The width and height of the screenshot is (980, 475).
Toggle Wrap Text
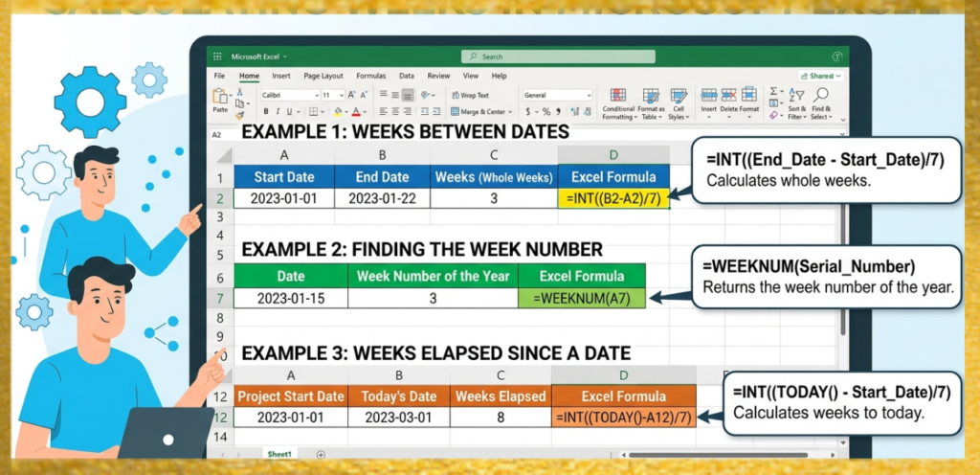[471, 96]
